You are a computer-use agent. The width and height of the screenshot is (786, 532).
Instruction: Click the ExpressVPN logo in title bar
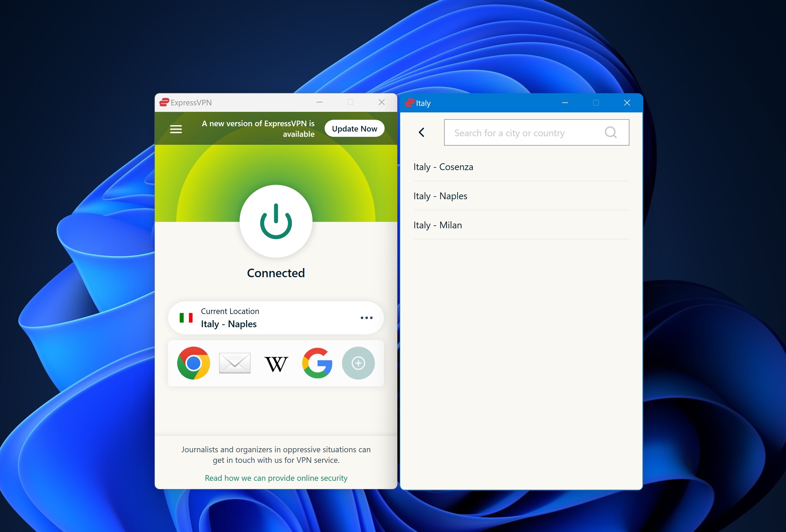pos(164,102)
